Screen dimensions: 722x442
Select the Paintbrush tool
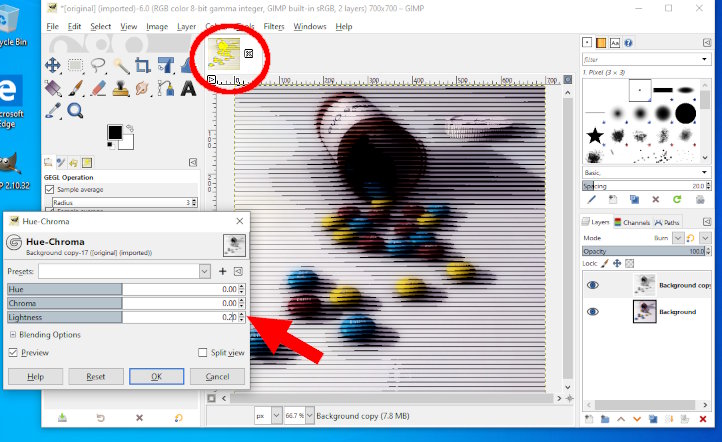point(76,88)
